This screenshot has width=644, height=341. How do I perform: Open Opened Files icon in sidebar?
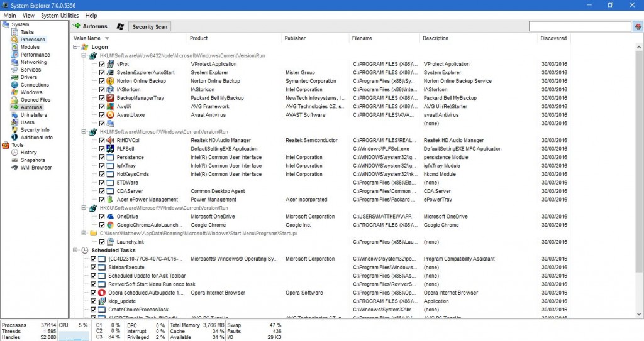(x=14, y=100)
